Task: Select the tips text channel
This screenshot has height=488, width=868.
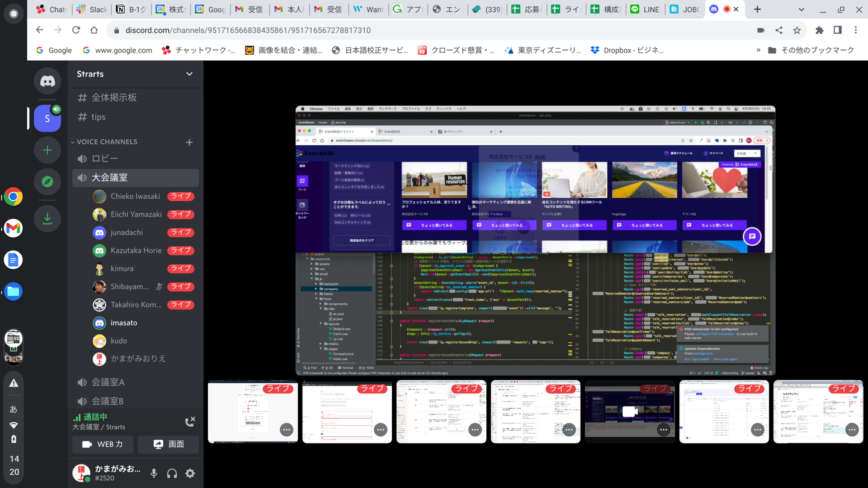Action: point(98,117)
